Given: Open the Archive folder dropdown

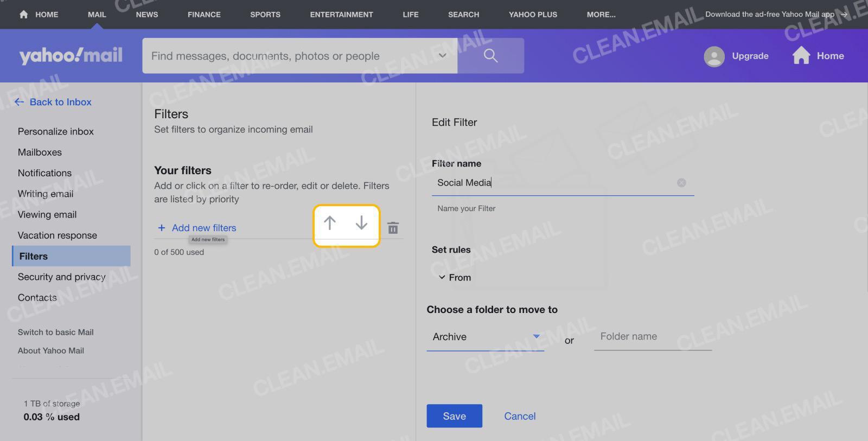Looking at the screenshot, I should click(x=485, y=337).
